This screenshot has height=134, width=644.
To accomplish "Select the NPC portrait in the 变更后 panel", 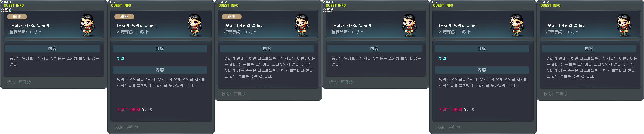I will point(410,25).
